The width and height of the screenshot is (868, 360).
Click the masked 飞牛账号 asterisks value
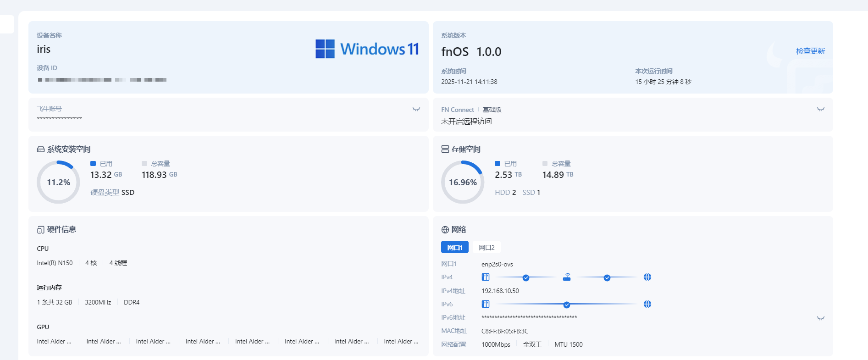[x=59, y=119]
